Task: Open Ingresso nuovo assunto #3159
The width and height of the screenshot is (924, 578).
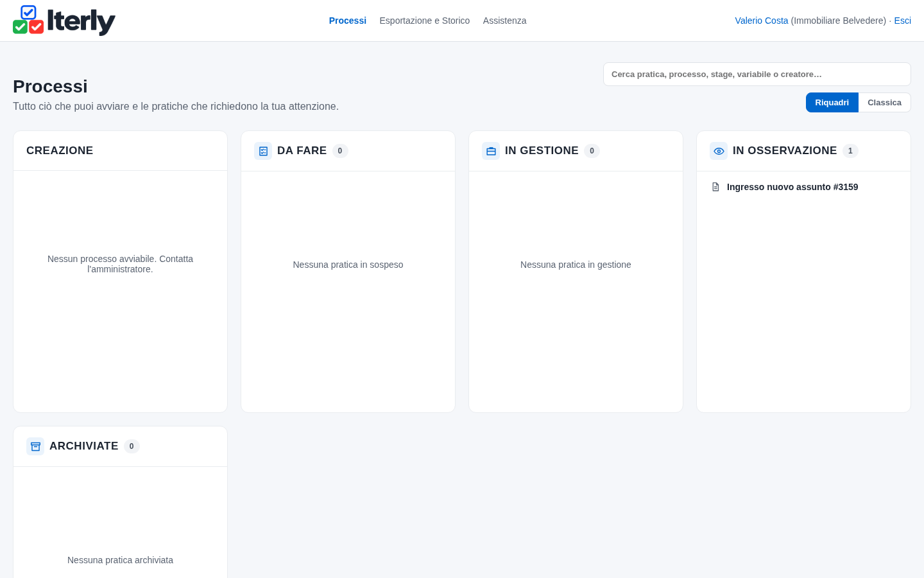Action: [x=792, y=187]
